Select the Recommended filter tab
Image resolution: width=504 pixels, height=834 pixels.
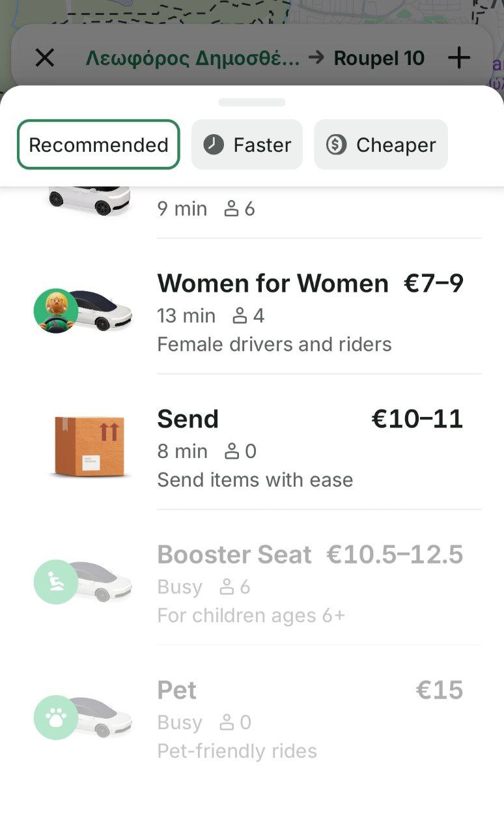(98, 145)
